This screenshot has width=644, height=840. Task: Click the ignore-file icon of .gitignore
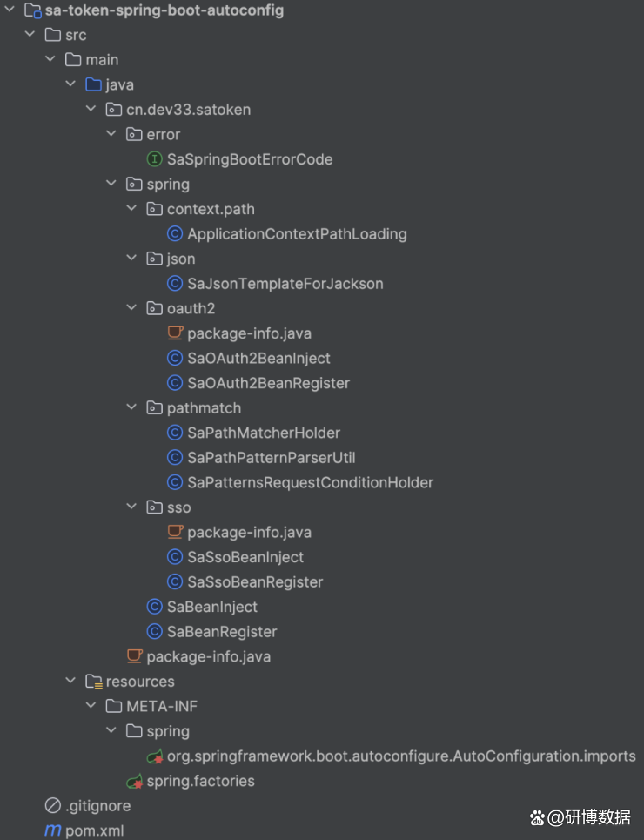tap(52, 806)
